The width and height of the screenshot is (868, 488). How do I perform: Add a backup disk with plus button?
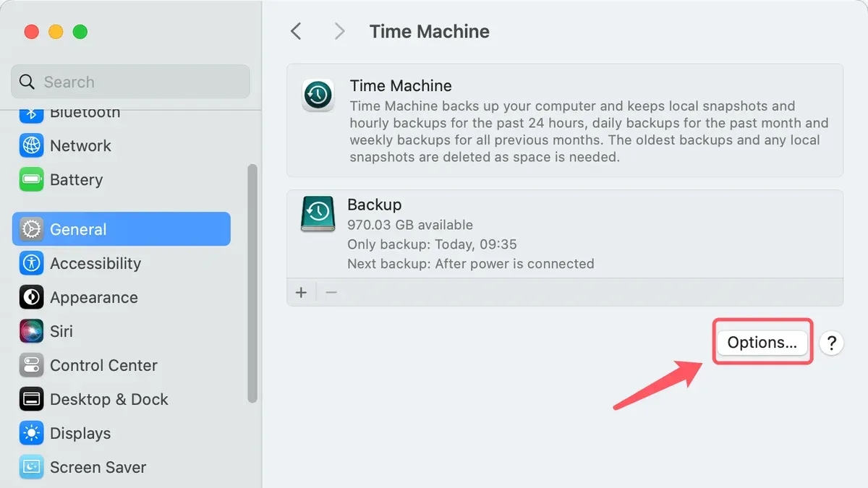(302, 292)
